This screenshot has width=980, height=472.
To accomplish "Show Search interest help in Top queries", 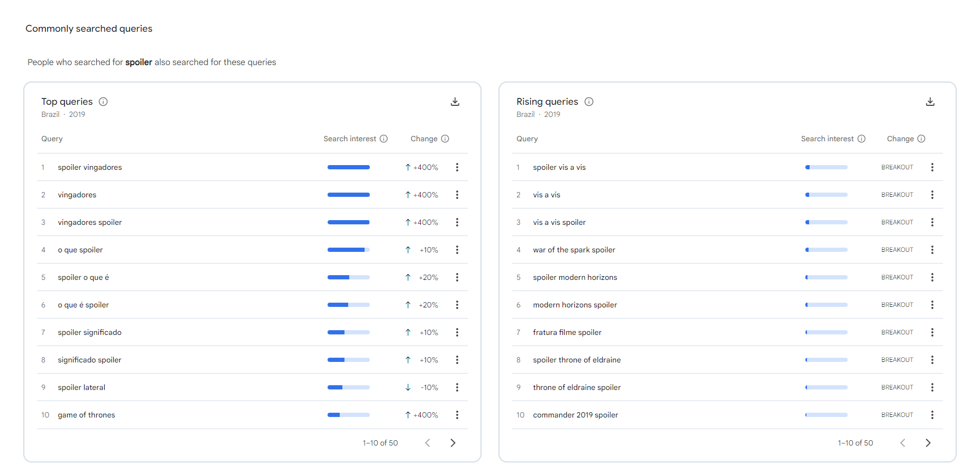I will pos(384,139).
